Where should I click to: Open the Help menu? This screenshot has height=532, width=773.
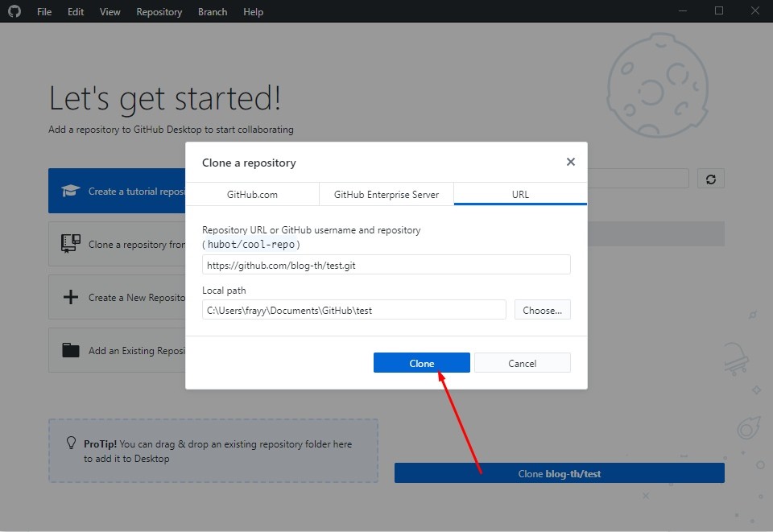click(253, 12)
